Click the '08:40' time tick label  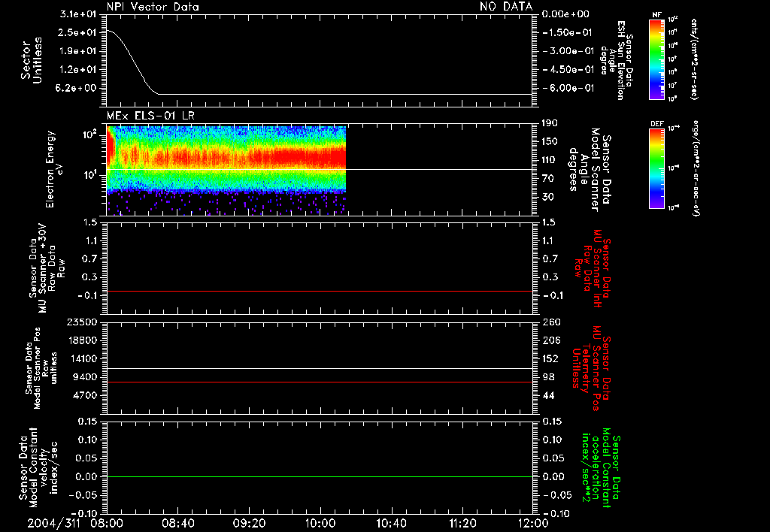(177, 523)
